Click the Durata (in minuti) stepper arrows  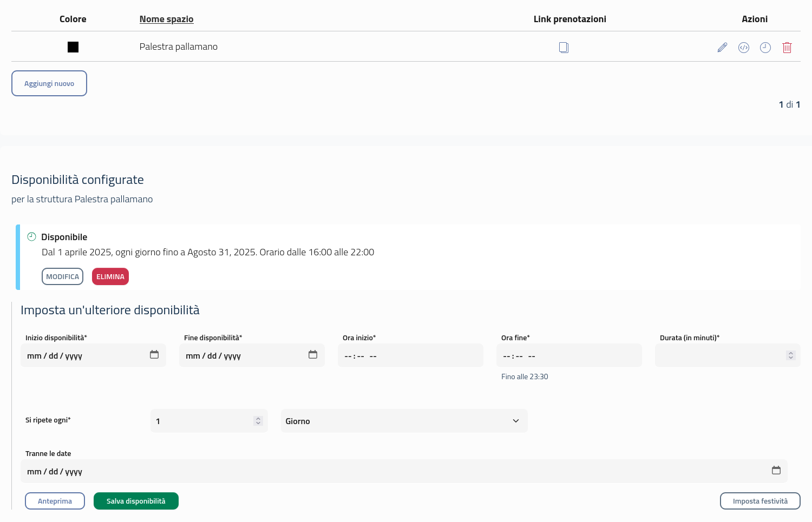coord(790,355)
